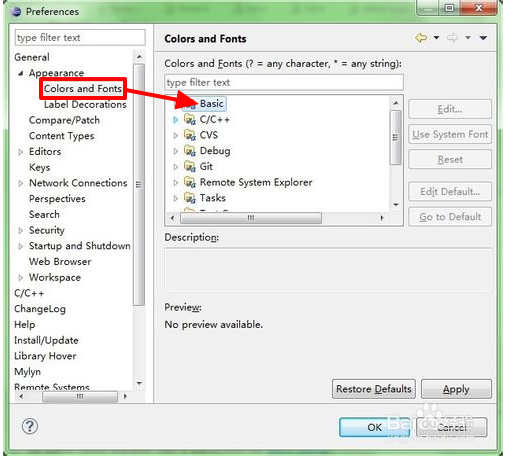Open the Compare/Patch preferences

click(64, 120)
